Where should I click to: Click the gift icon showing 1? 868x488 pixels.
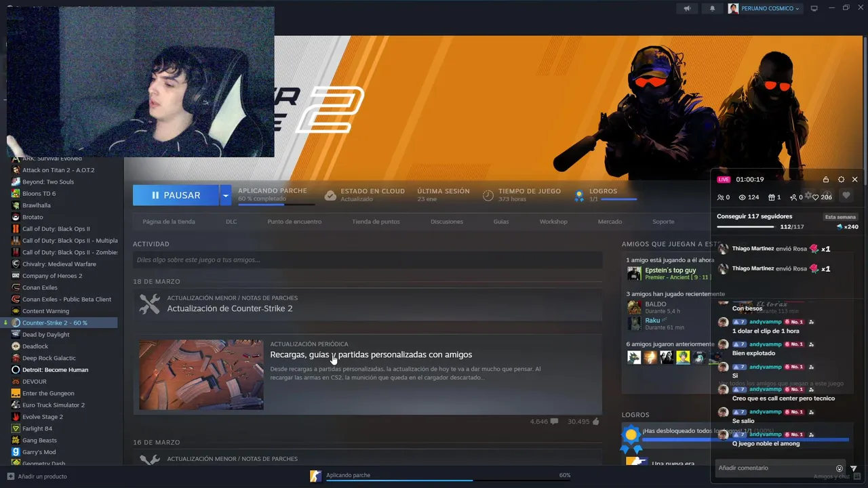[771, 197]
